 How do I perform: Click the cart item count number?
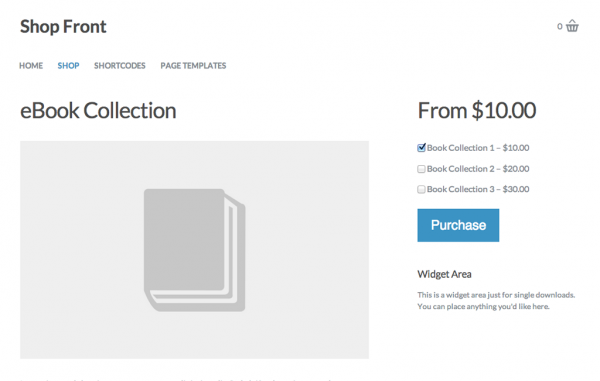pos(559,26)
